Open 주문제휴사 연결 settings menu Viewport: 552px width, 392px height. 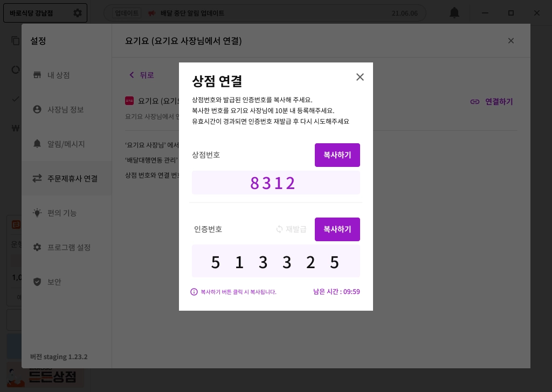pos(66,178)
